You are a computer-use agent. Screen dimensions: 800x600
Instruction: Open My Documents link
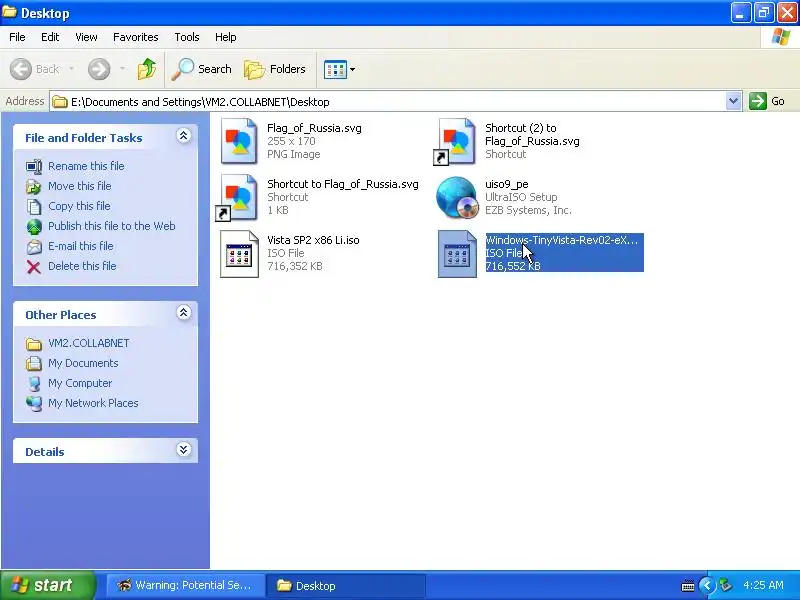point(83,363)
